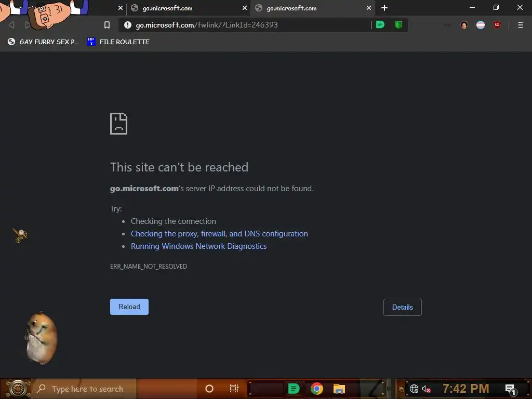Open the avatar face extension icon
The width and height of the screenshot is (532, 399).
pos(464,25)
